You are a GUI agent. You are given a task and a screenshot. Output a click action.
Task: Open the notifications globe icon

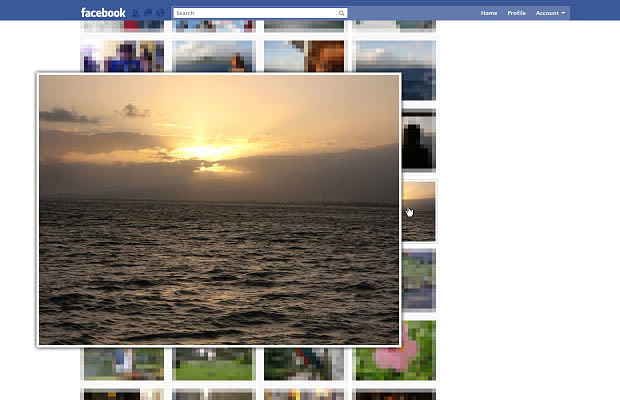coord(160,13)
